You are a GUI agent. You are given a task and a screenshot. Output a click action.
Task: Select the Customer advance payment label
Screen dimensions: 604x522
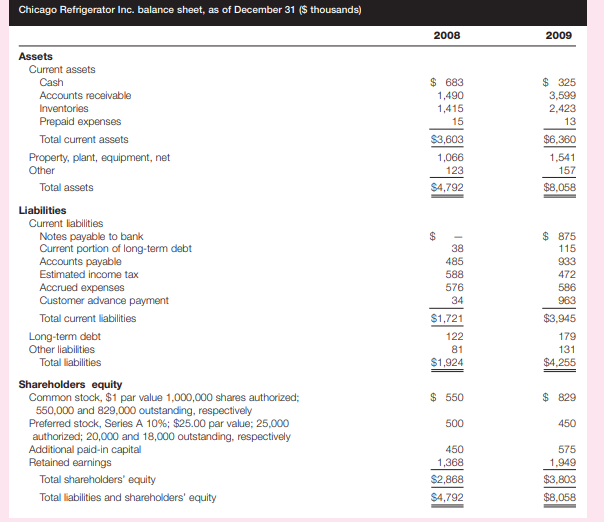pos(104,300)
